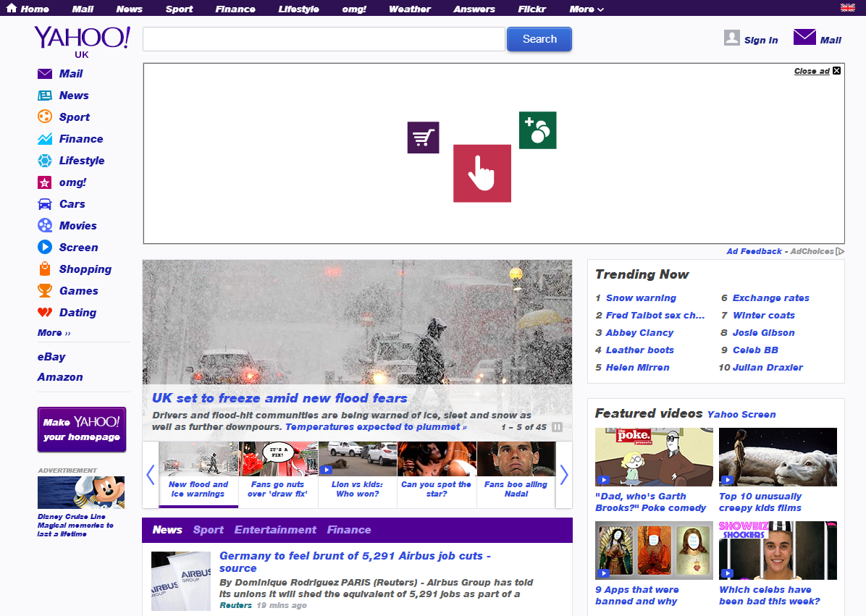Click the omg! star icon in sidebar
Screen dimensions: 866x616
point(45,182)
